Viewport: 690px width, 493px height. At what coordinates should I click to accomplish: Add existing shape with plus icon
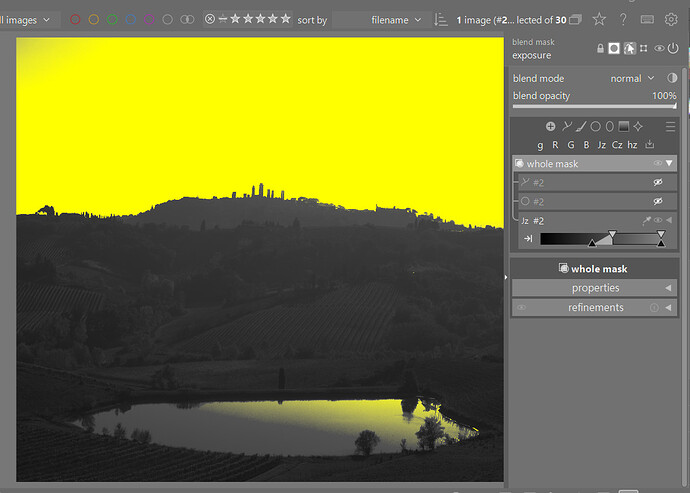pyautogui.click(x=551, y=126)
